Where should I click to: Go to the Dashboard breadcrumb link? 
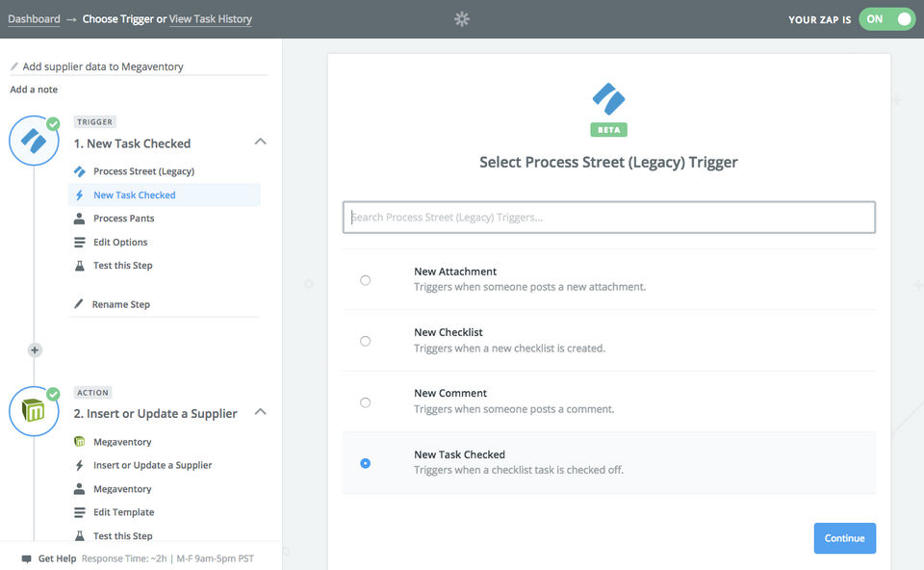pos(34,18)
